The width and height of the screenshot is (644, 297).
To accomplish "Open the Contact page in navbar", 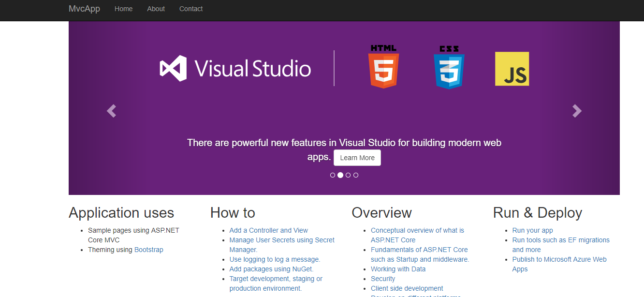I will pos(191,9).
